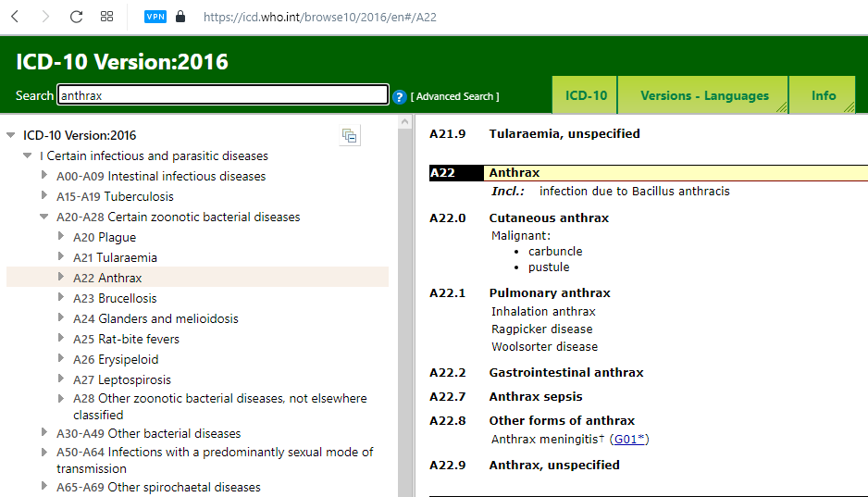Expand the A26 Erysipeloid arrow
The image size is (868, 497).
click(61, 359)
